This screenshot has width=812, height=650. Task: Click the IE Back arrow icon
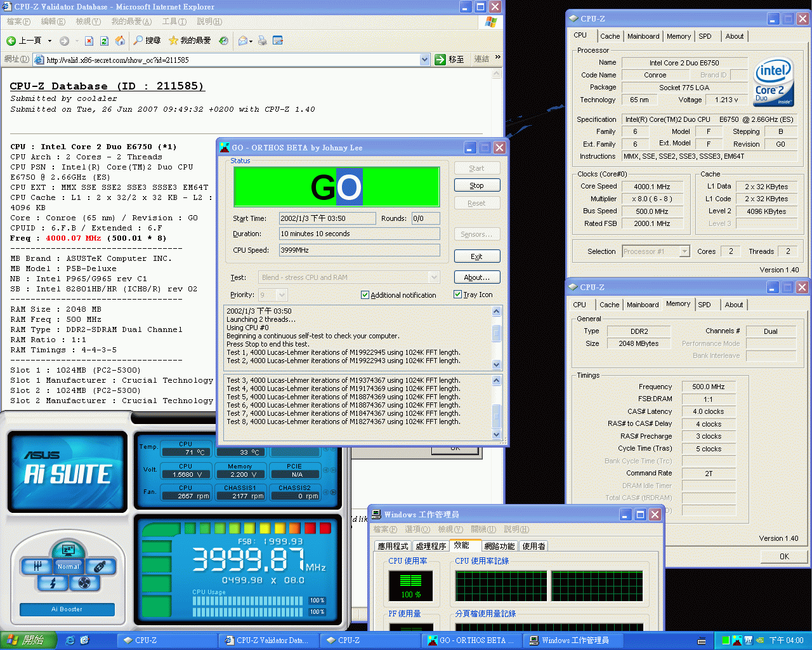(x=11, y=41)
